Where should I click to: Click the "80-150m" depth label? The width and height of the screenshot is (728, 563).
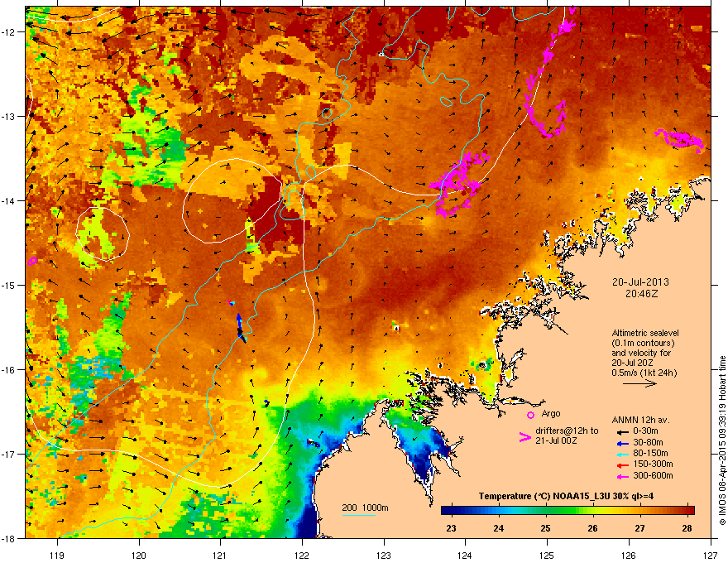click(x=650, y=454)
